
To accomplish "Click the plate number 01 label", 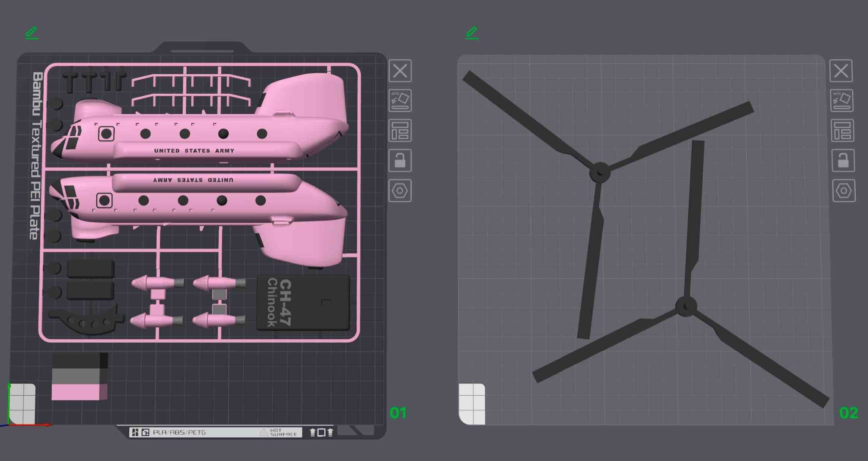I will (398, 413).
